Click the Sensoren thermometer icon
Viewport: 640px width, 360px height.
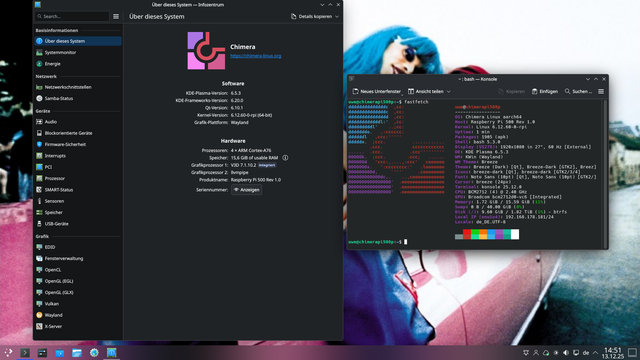(39, 201)
